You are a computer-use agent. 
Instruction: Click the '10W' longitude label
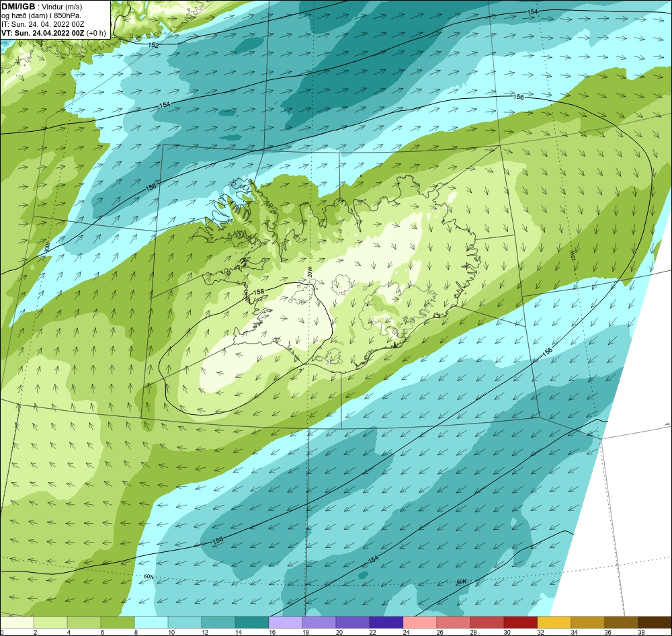pos(573,255)
